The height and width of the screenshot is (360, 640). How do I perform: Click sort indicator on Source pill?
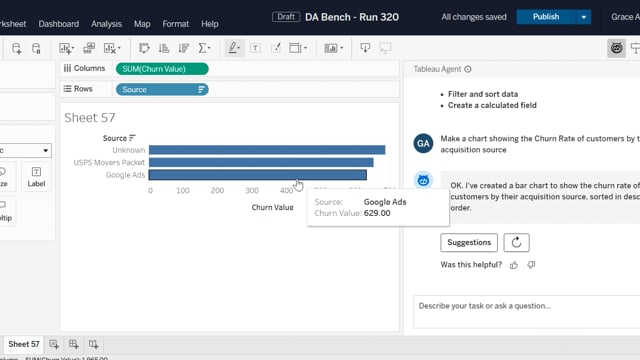coord(201,89)
